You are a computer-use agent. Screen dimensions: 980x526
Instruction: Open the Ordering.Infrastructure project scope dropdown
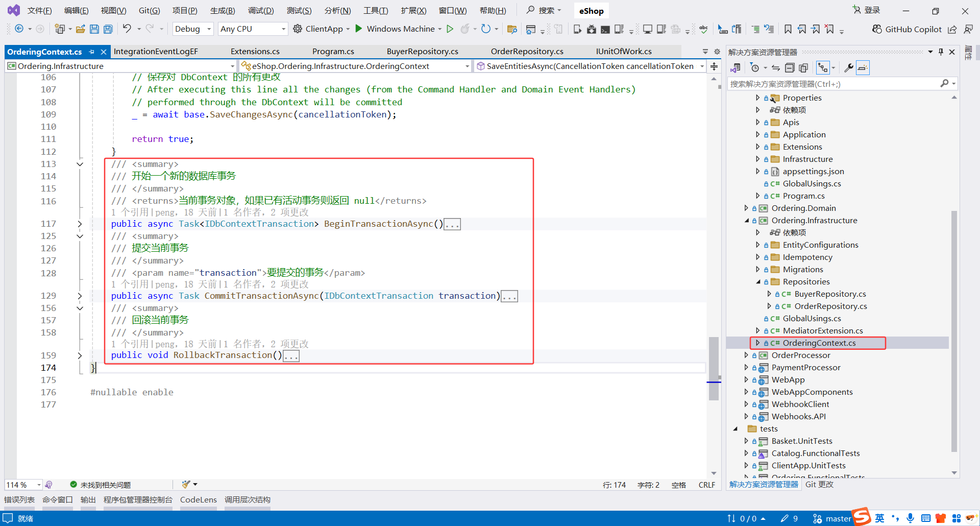pyautogui.click(x=121, y=66)
